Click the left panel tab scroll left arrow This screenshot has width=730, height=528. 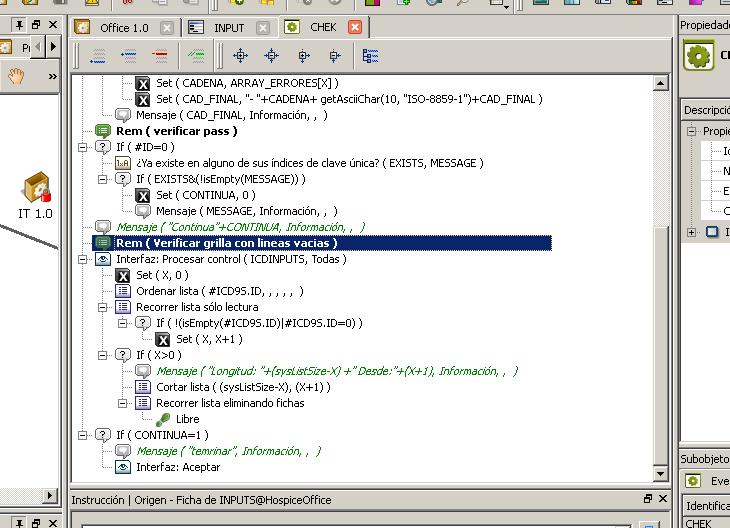coord(38,47)
